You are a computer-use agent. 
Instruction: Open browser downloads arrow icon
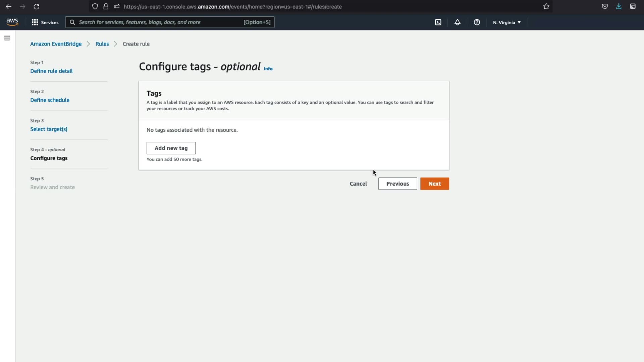(619, 6)
